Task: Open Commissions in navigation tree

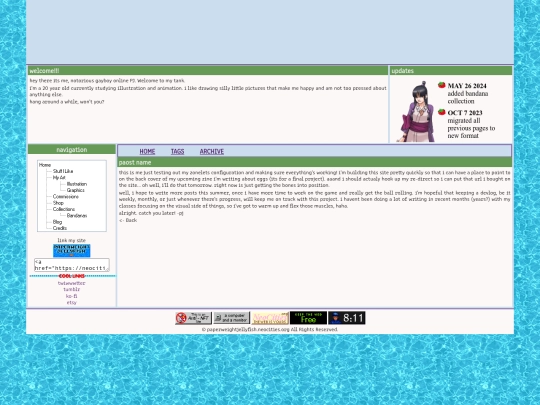Action: [66, 197]
